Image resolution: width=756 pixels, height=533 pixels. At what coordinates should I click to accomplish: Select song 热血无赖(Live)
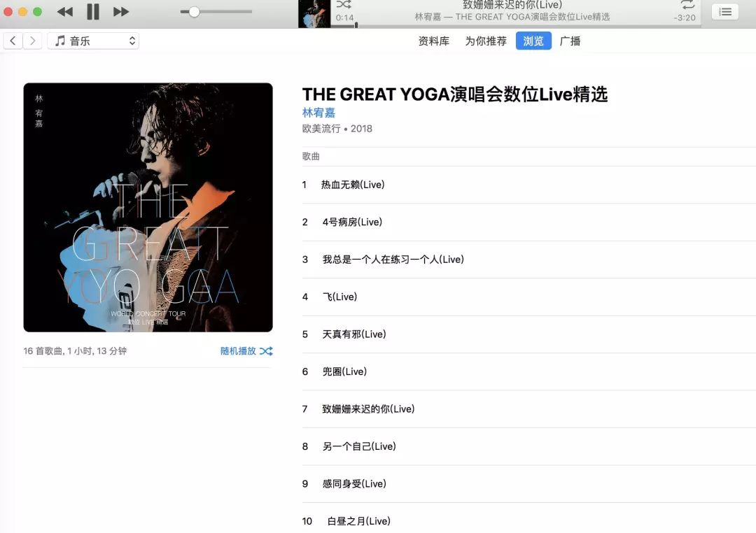(529, 185)
